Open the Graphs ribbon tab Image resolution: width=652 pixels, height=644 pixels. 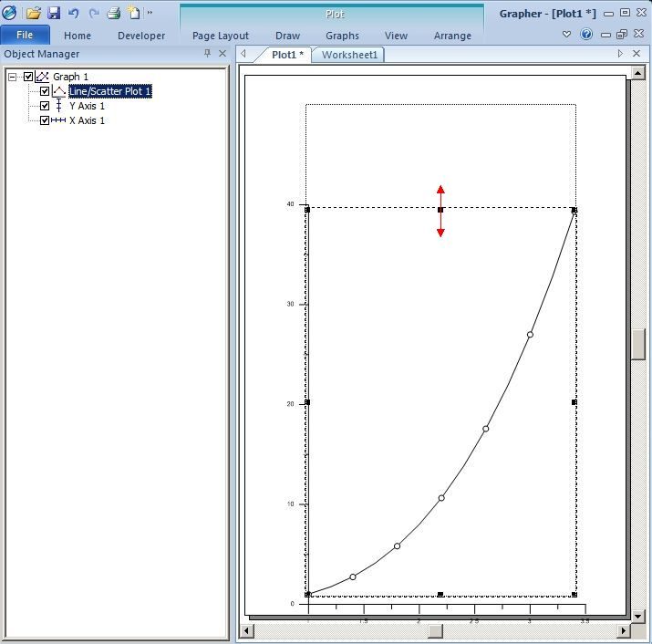tap(342, 36)
